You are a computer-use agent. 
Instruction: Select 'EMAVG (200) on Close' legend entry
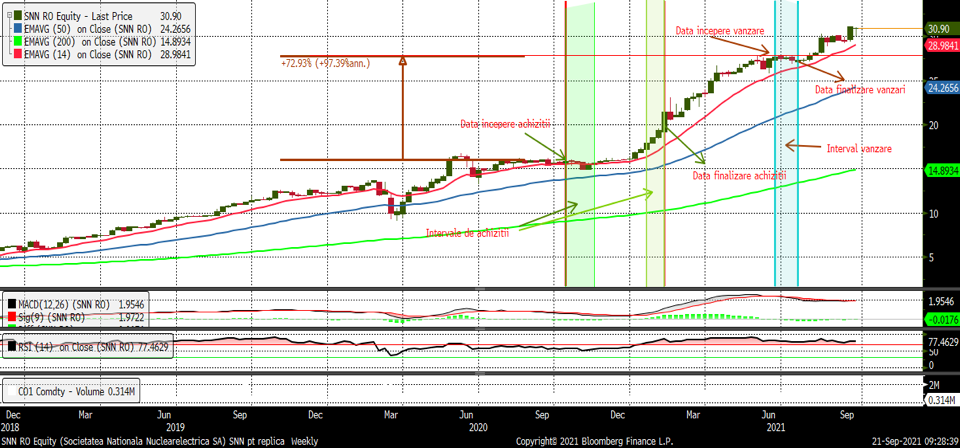click(89, 41)
